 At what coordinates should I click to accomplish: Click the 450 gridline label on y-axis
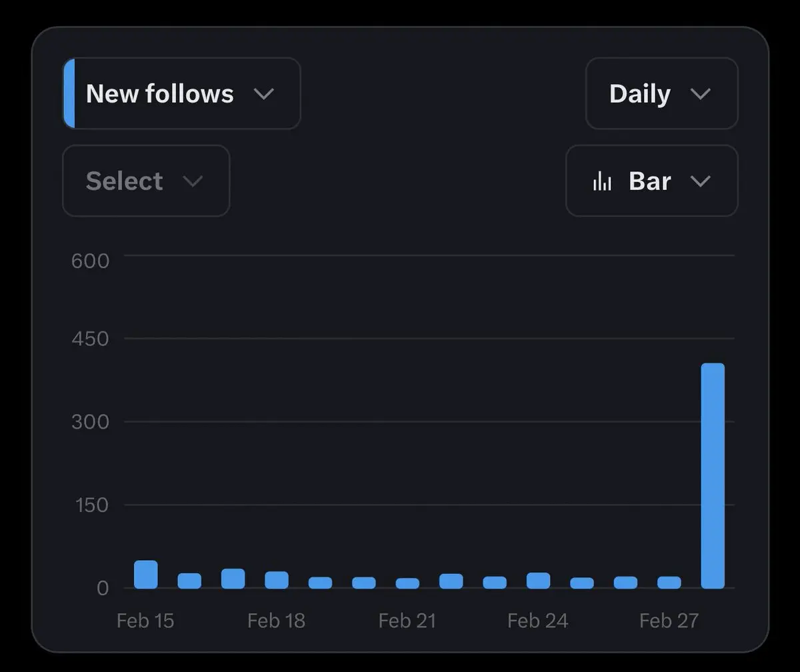coord(90,339)
